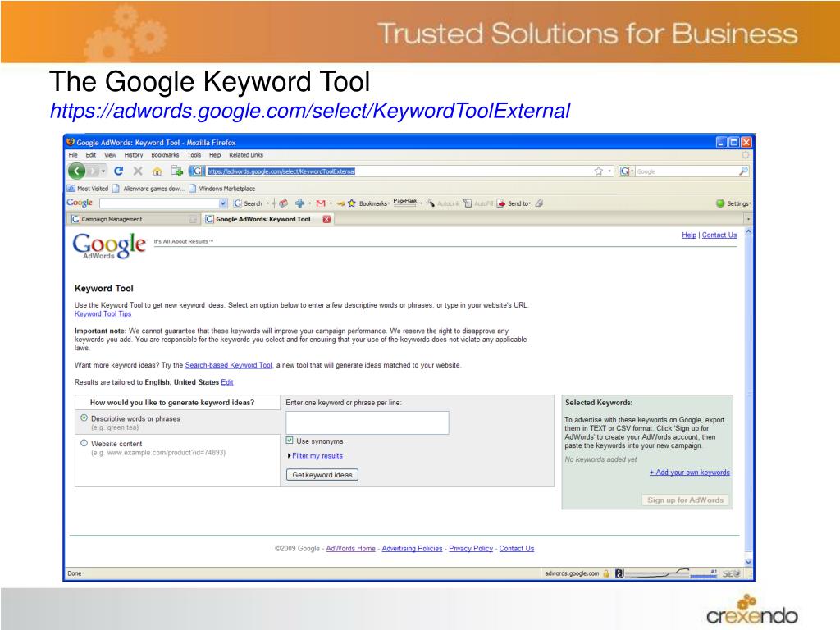Select Website content radio button
Image resolution: width=840 pixels, height=630 pixels.
click(x=84, y=443)
